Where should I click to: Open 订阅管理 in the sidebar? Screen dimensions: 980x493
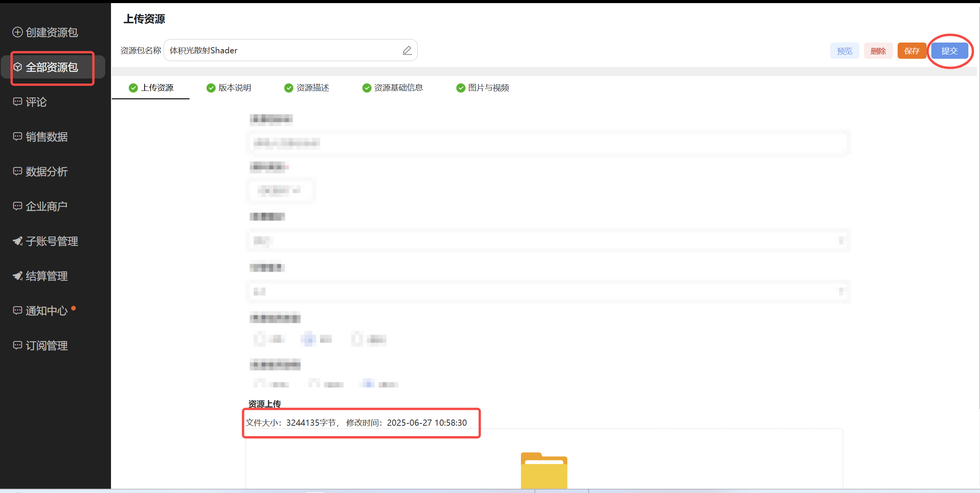pyautogui.click(x=46, y=346)
